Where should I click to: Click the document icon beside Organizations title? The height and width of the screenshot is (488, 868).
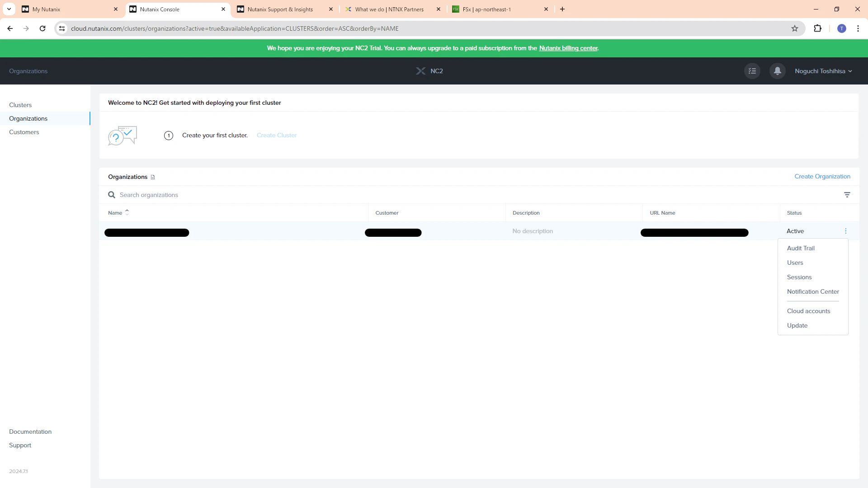click(x=153, y=177)
